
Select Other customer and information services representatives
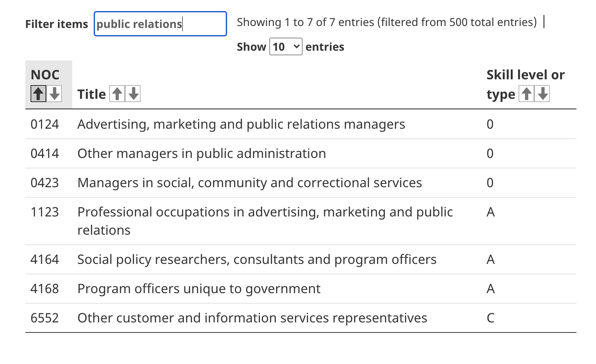[x=252, y=318]
